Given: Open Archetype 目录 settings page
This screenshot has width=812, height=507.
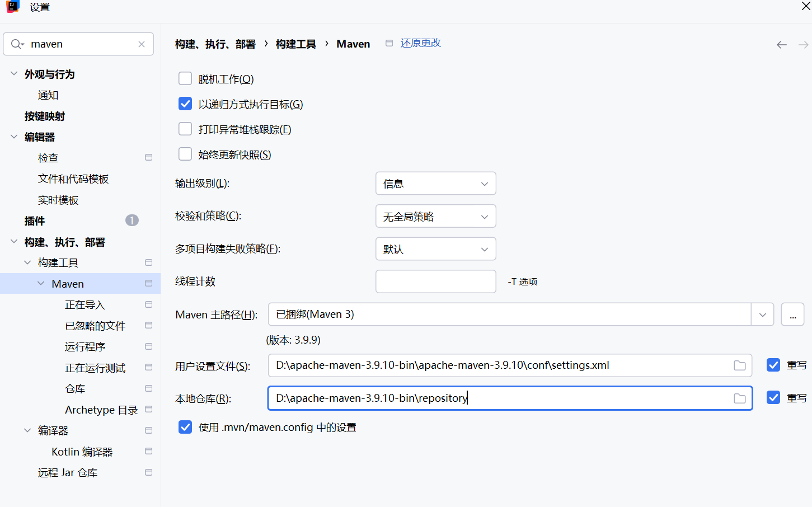Looking at the screenshot, I should (101, 410).
